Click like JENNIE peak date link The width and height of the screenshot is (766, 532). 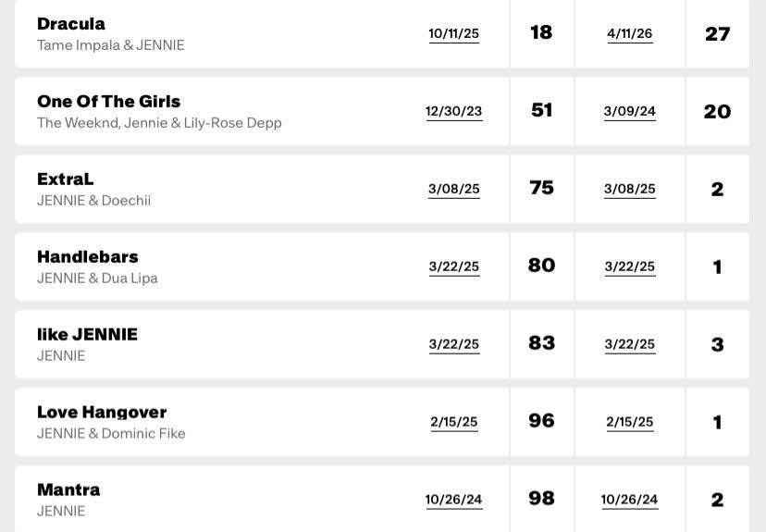click(629, 344)
